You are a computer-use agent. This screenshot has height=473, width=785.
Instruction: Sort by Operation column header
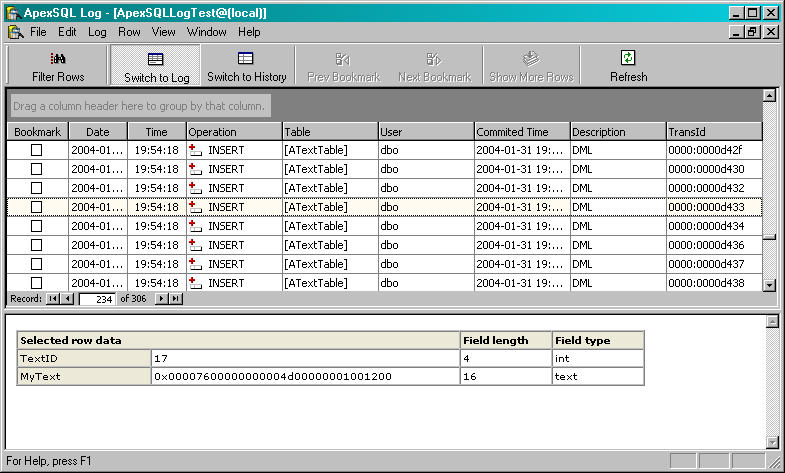click(234, 132)
